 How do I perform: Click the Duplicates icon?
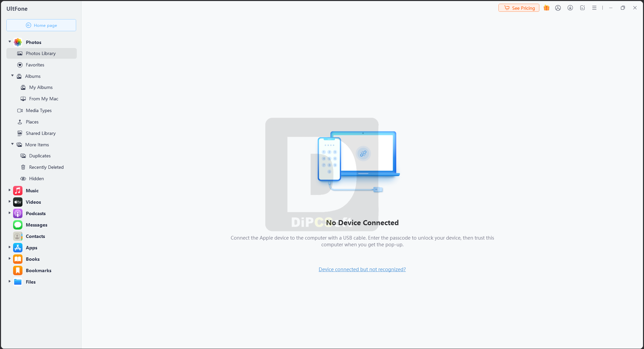coord(23,156)
